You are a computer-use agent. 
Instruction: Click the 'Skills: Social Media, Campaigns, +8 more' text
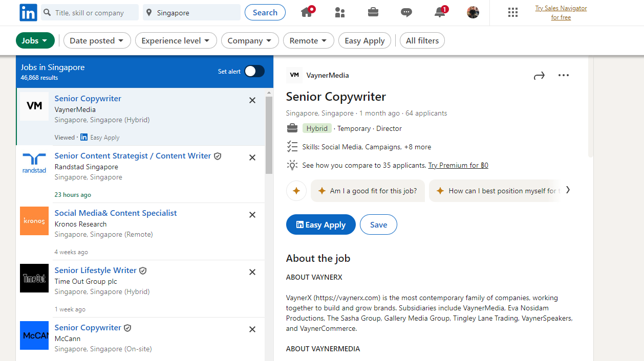tap(367, 147)
